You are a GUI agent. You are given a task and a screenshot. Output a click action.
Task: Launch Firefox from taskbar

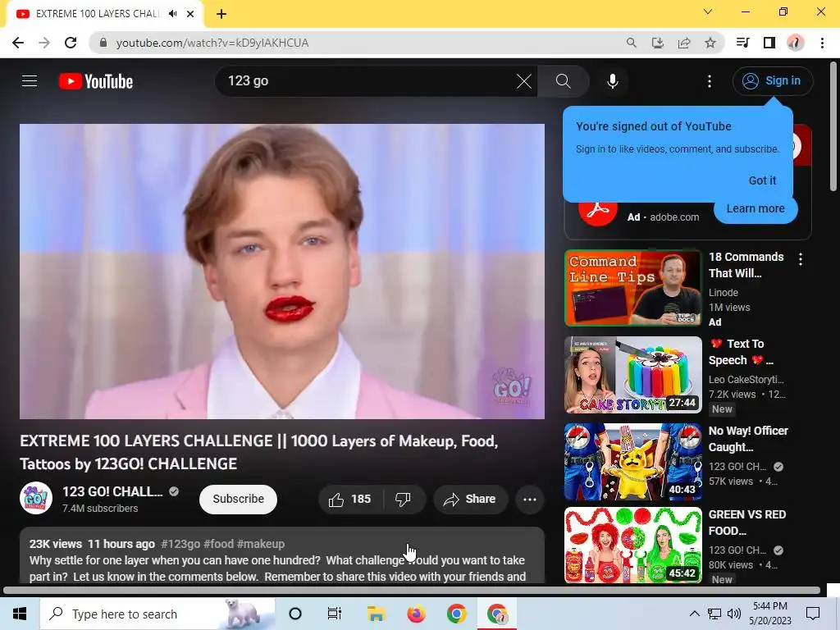pyautogui.click(x=416, y=614)
